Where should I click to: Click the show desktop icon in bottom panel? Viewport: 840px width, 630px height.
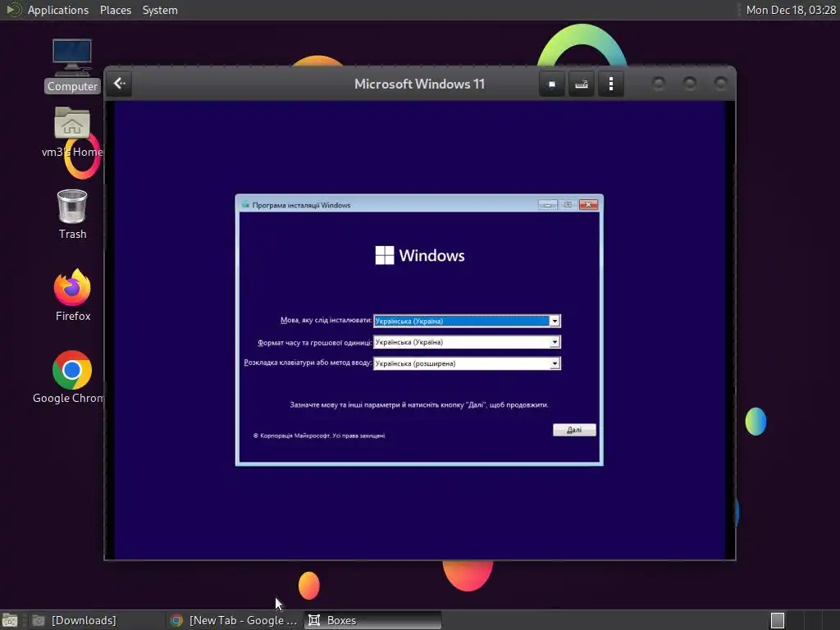[x=10, y=620]
